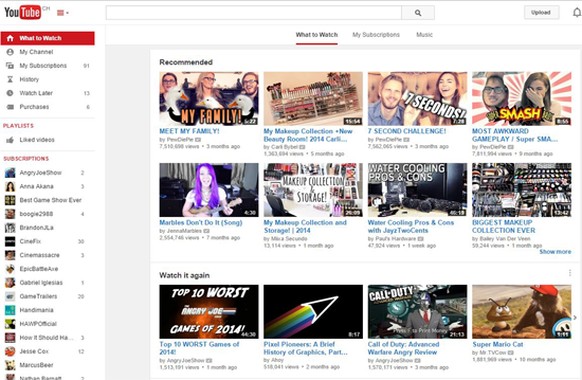The width and height of the screenshot is (582, 380).
Task: Open Mr.TVCow channel link
Action: pos(493,353)
